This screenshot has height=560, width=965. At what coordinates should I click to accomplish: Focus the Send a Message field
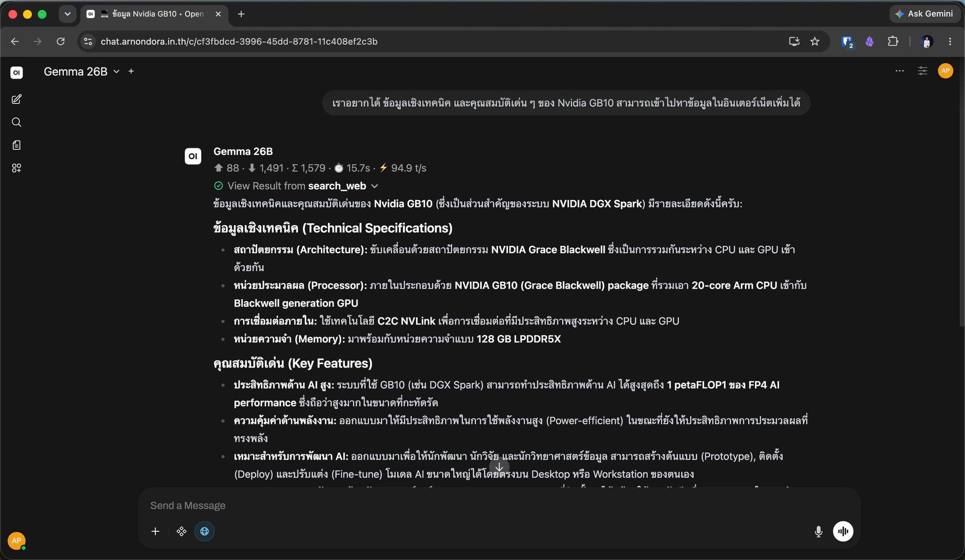tap(498, 505)
